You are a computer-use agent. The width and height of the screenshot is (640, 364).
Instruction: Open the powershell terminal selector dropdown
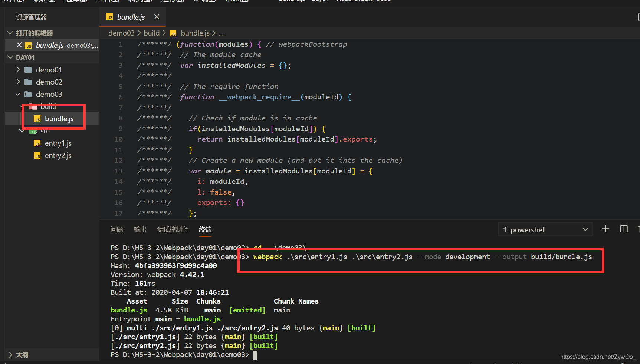(x=545, y=229)
